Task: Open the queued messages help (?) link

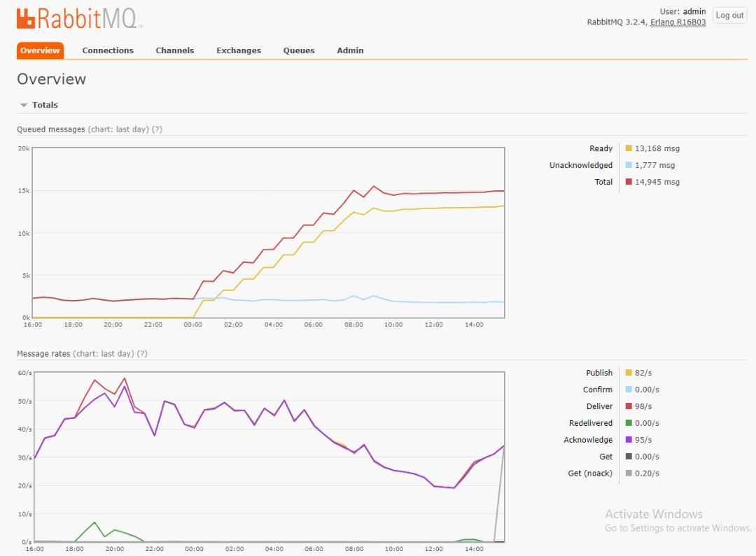Action: [x=157, y=129]
